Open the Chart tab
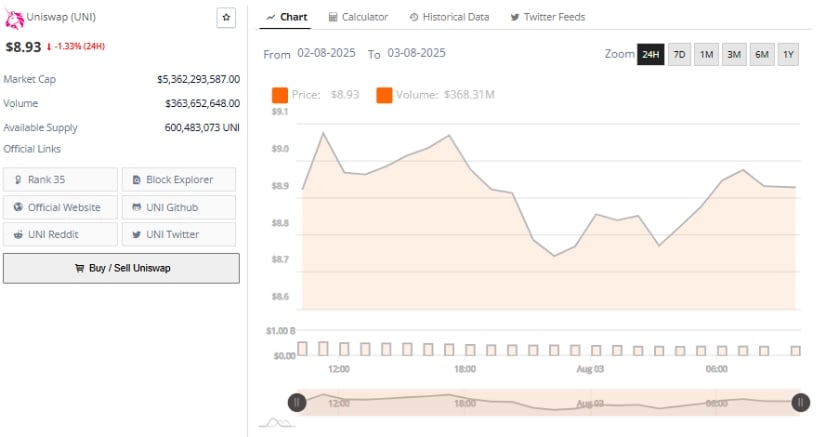 [286, 17]
